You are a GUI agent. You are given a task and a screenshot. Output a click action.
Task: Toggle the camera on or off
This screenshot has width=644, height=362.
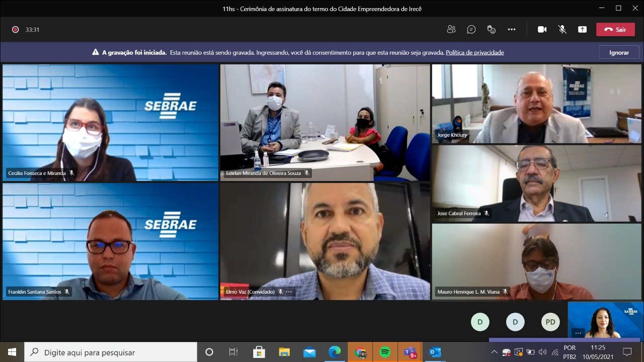point(542,30)
